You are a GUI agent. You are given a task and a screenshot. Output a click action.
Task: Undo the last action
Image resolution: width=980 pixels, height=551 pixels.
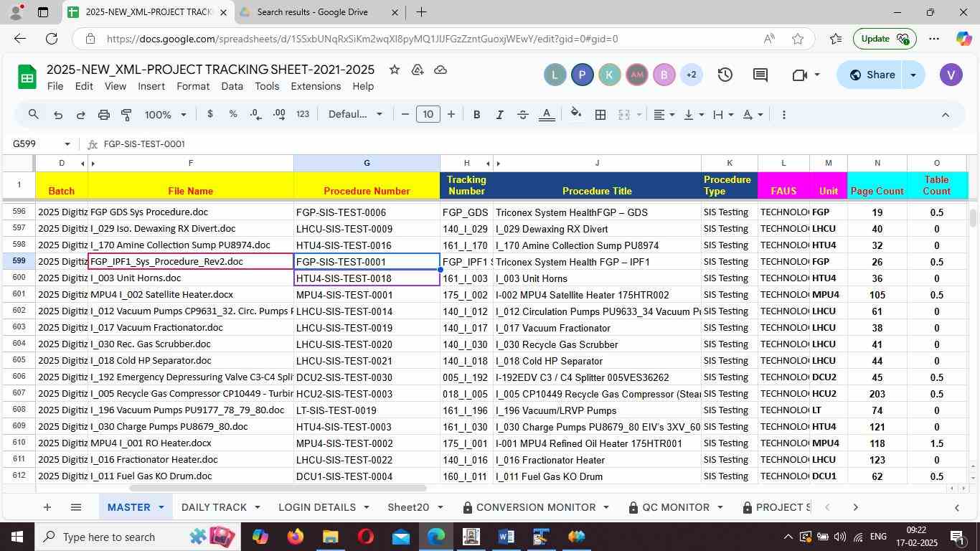(58, 114)
